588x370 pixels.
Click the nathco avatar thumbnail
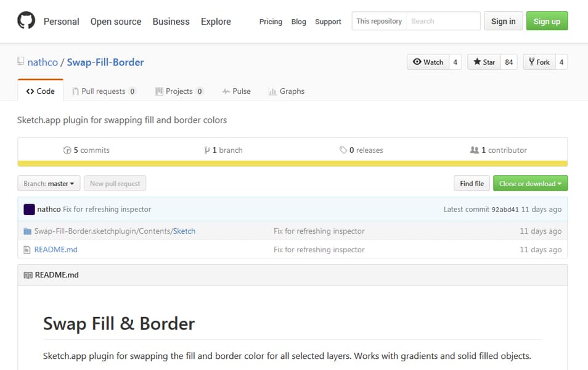[29, 210]
